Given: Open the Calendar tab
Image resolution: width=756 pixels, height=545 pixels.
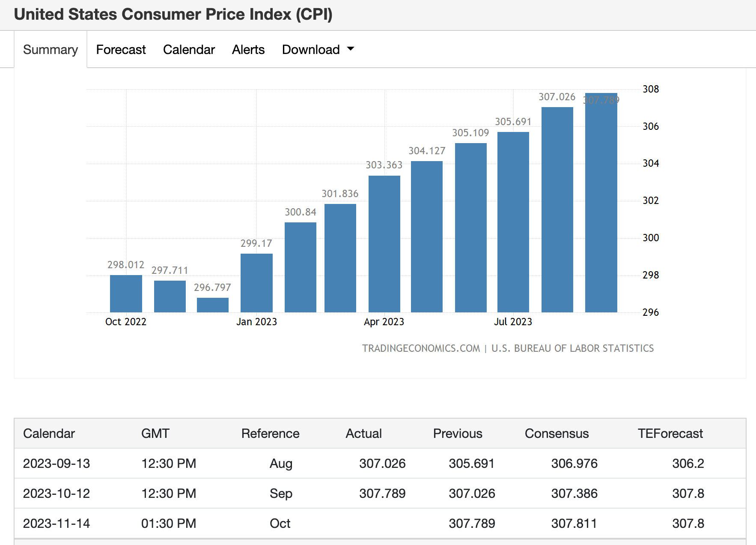Looking at the screenshot, I should 189,49.
